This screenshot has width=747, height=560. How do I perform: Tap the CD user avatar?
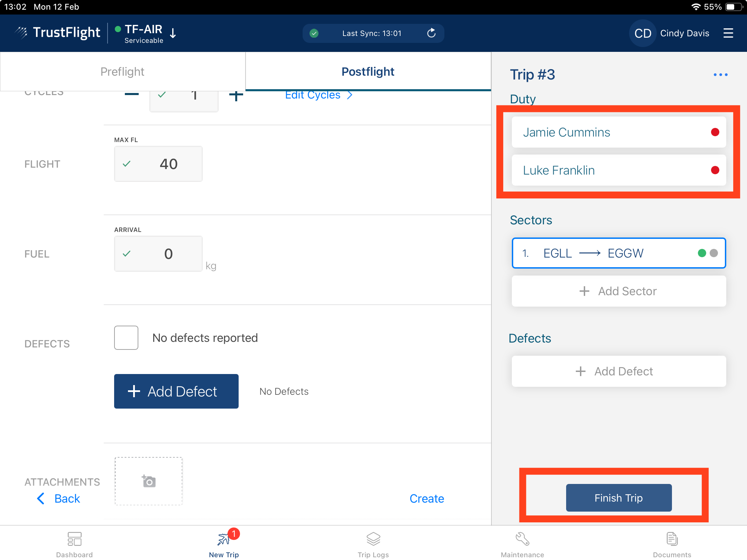[x=643, y=33]
